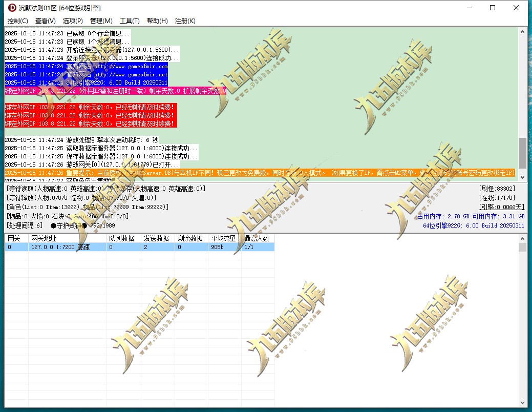Open the 帮助(H) menu
The width and height of the screenshot is (532, 412).
pyautogui.click(x=157, y=20)
